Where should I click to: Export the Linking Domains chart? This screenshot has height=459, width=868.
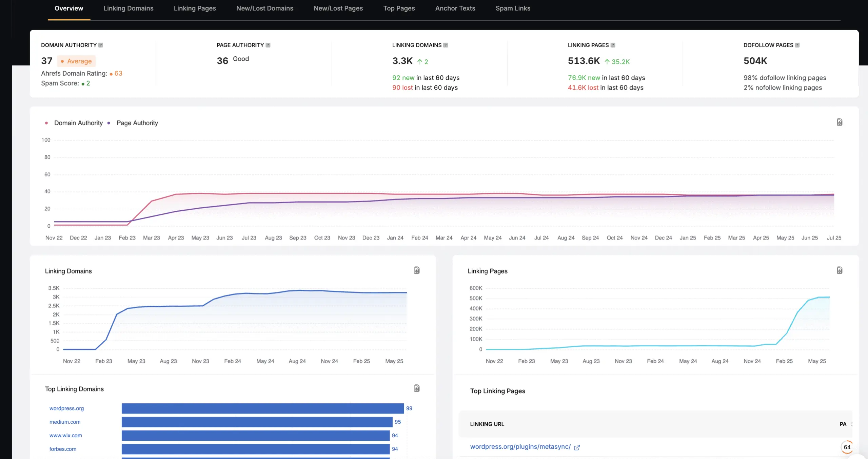pyautogui.click(x=417, y=270)
